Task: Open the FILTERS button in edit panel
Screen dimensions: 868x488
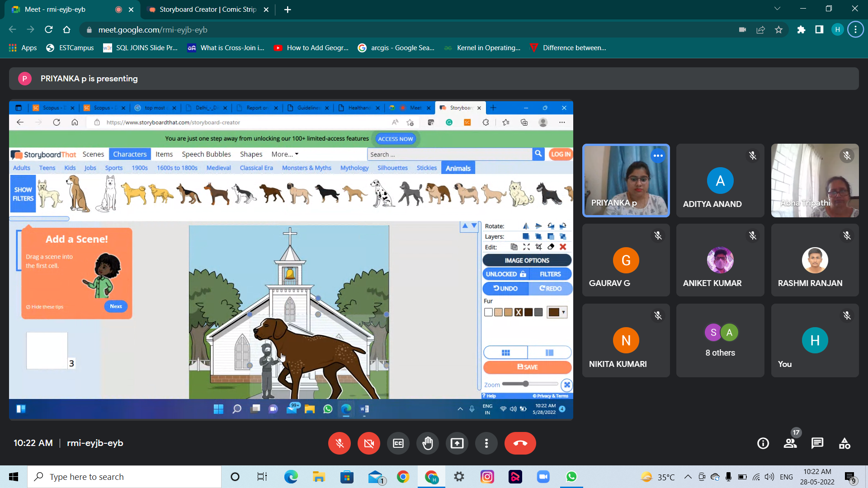Action: point(550,274)
